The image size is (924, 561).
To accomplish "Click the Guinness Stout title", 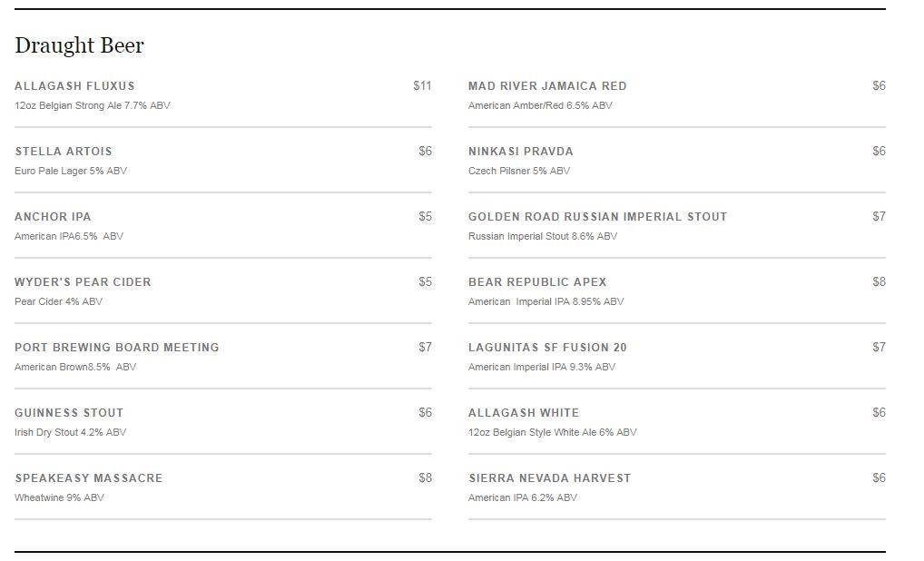I will [69, 413].
